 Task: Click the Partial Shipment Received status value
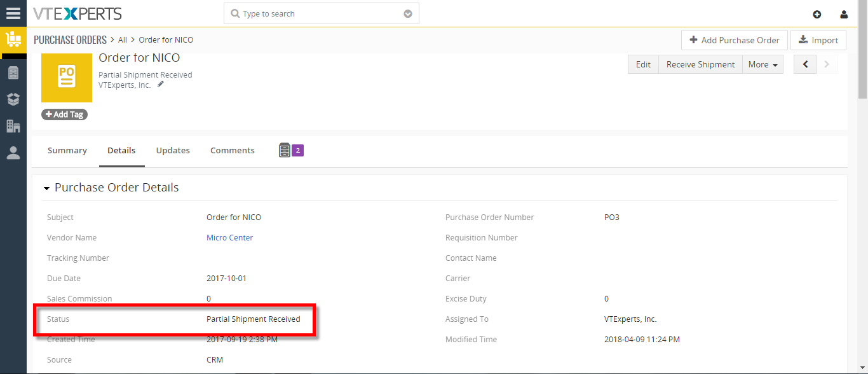click(x=254, y=319)
